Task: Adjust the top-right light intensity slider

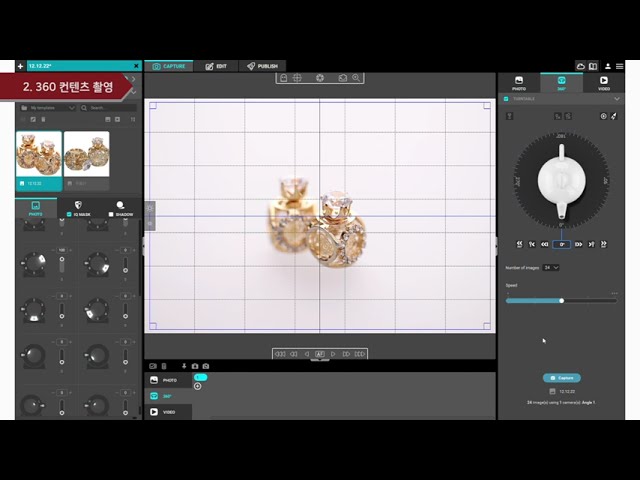Action: 125,265
